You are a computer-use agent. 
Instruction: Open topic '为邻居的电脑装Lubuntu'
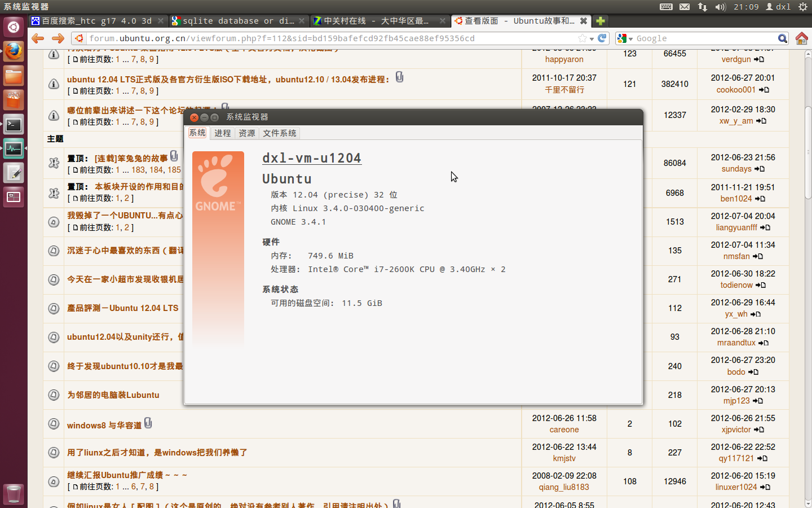tap(113, 395)
